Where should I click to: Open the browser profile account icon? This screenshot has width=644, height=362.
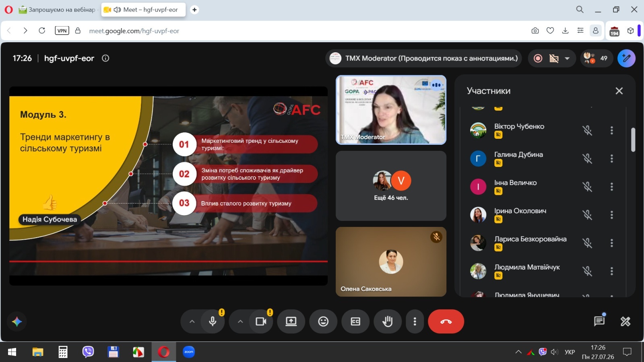(x=596, y=31)
